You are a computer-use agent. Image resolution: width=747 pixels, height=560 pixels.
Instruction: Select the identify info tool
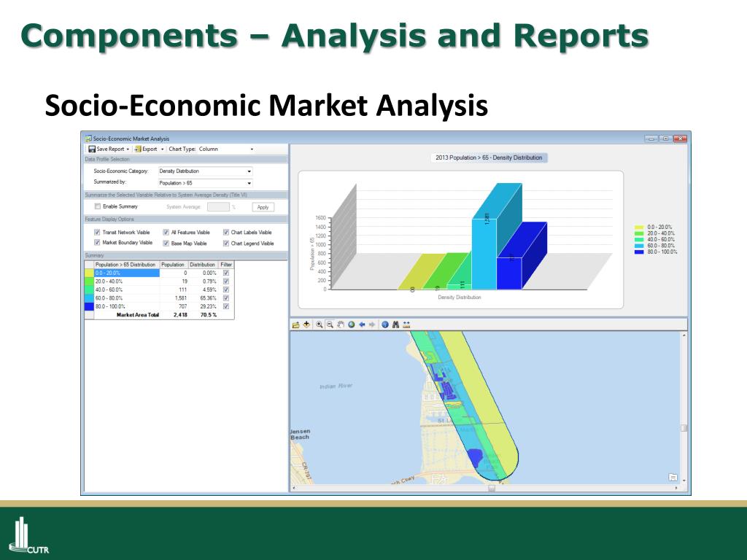coord(385,324)
